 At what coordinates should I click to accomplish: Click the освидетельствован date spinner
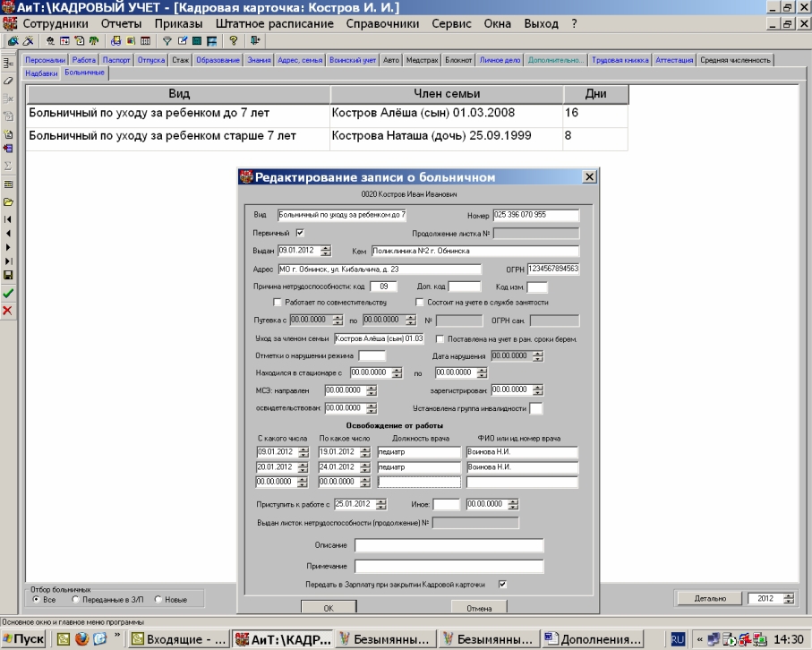click(372, 408)
